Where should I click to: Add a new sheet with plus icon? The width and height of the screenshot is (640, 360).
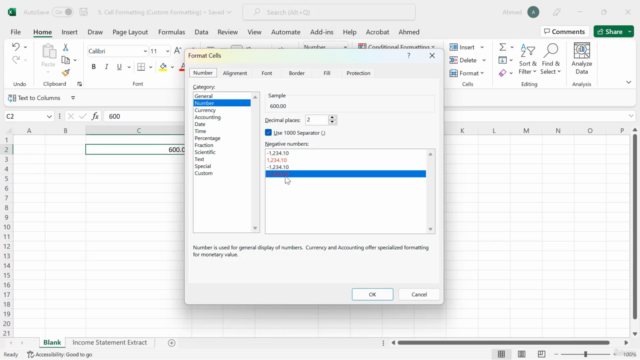pyautogui.click(x=171, y=343)
